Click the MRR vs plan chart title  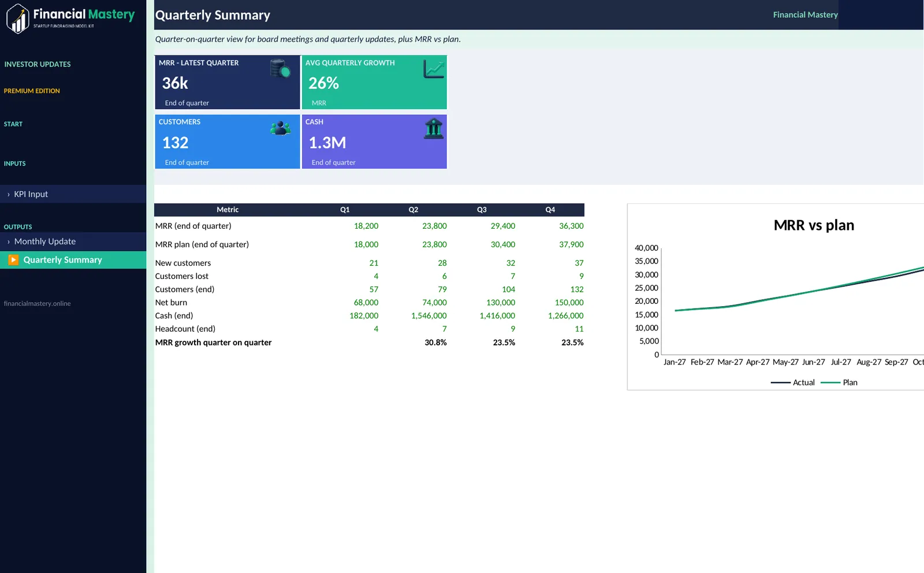tap(814, 225)
